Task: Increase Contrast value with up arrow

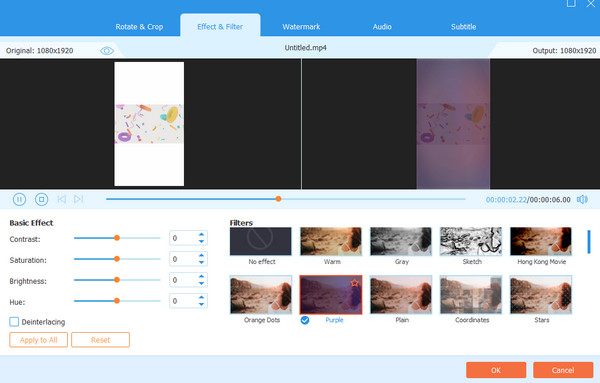Action: coord(201,234)
